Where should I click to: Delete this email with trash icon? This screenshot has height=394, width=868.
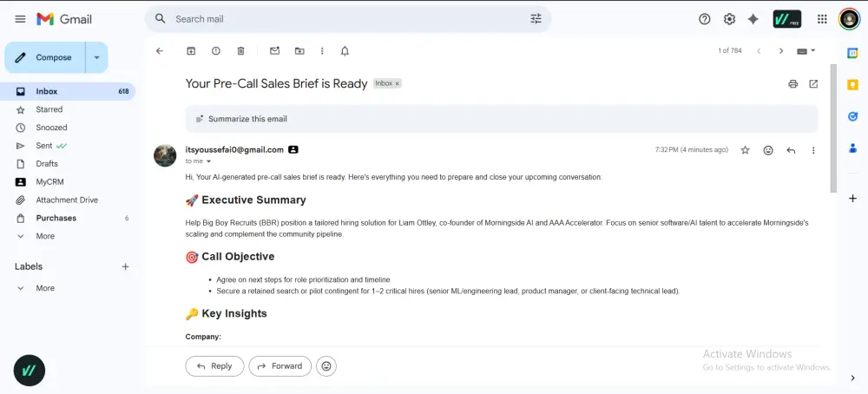240,51
